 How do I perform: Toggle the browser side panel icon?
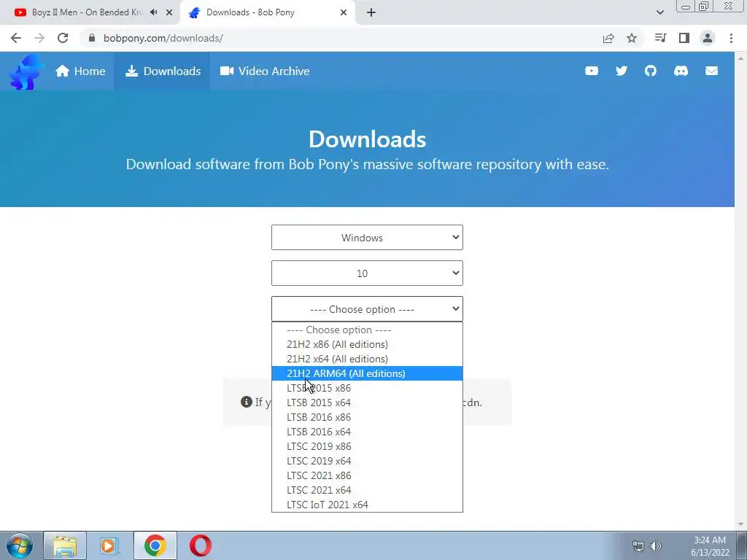684,38
